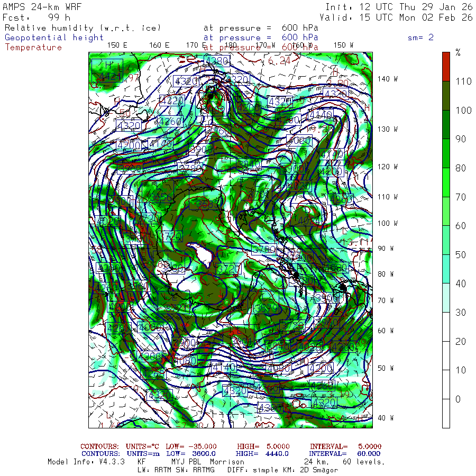This screenshot has width=476, height=476.
Task: Click the "150 E" longitude label
Action: pyautogui.click(x=117, y=45)
